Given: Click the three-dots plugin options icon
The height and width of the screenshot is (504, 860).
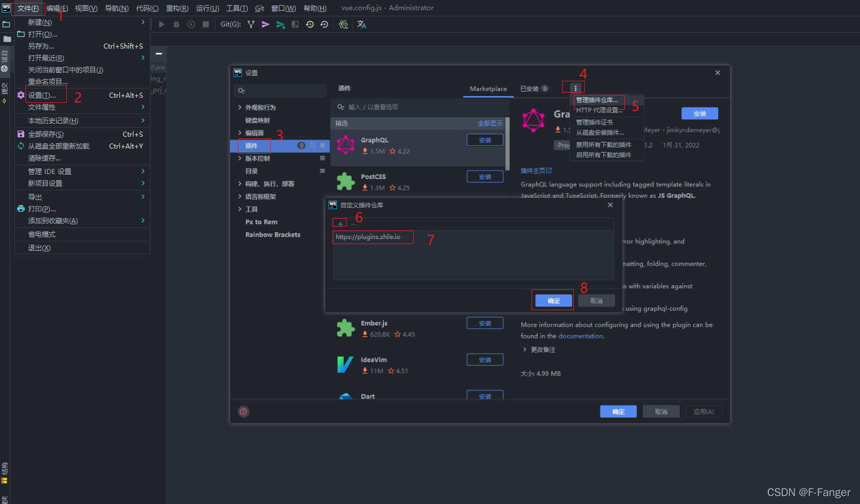Looking at the screenshot, I should pos(576,88).
